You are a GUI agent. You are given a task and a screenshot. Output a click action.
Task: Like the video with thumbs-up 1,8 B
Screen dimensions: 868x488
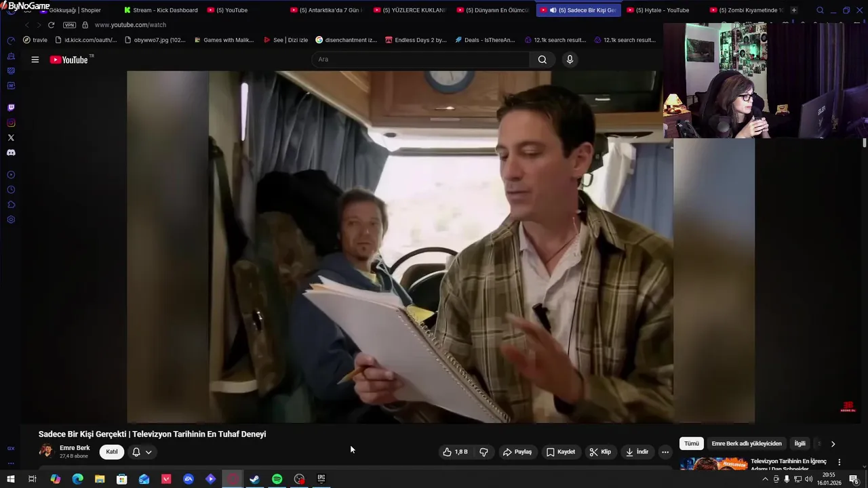click(x=455, y=452)
